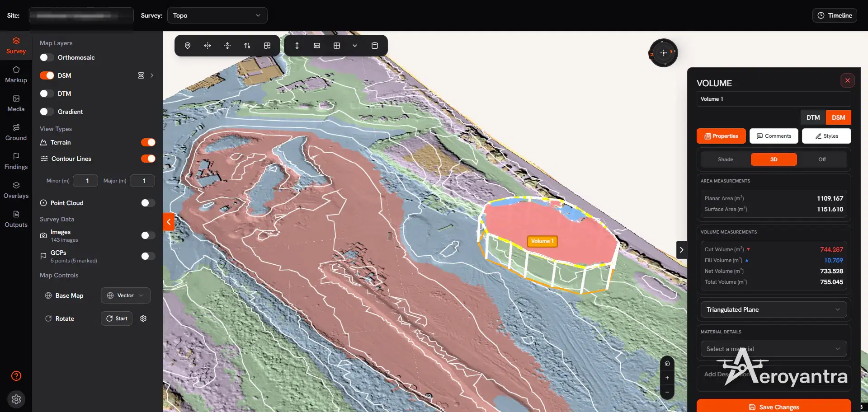Viewport: 868px width, 412px height.
Task: Switch volume base to DTM
Action: 813,117
